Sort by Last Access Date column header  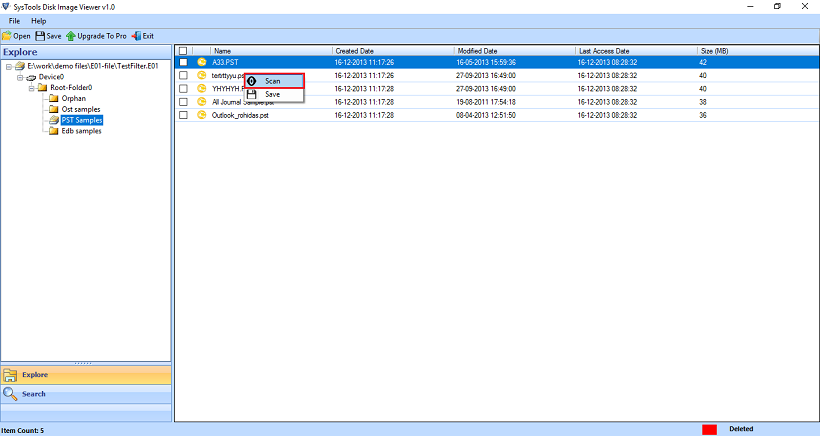636,51
